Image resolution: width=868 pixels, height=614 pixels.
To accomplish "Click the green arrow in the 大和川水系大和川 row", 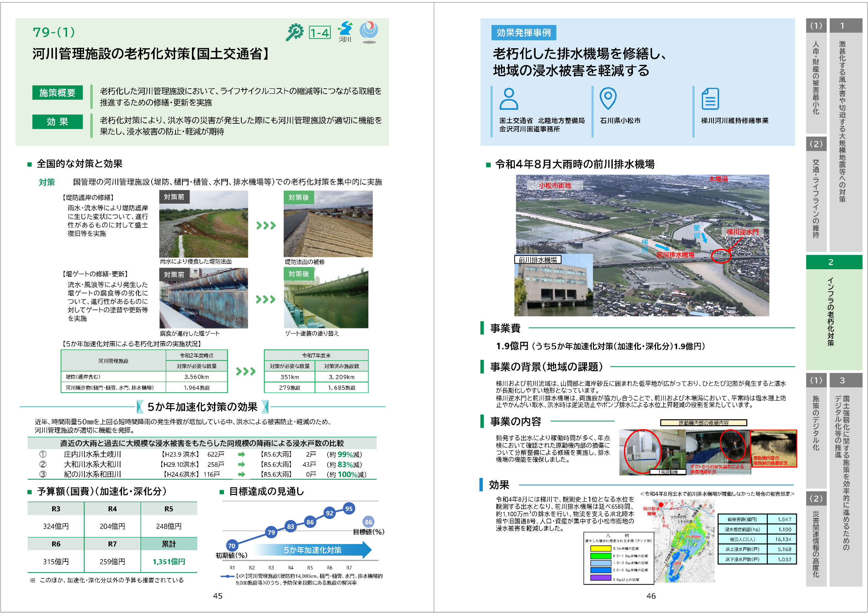I will (x=241, y=464).
